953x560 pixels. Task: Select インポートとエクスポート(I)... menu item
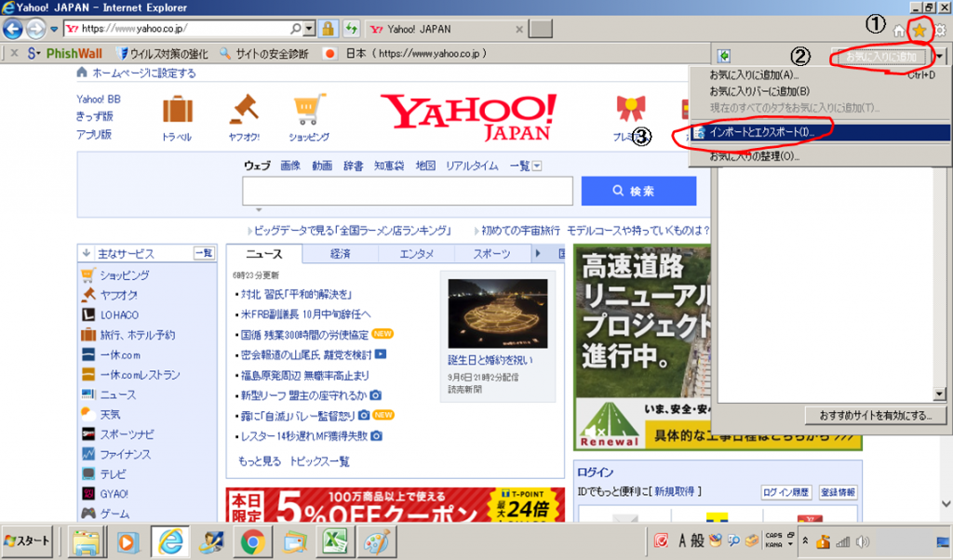tap(821, 132)
